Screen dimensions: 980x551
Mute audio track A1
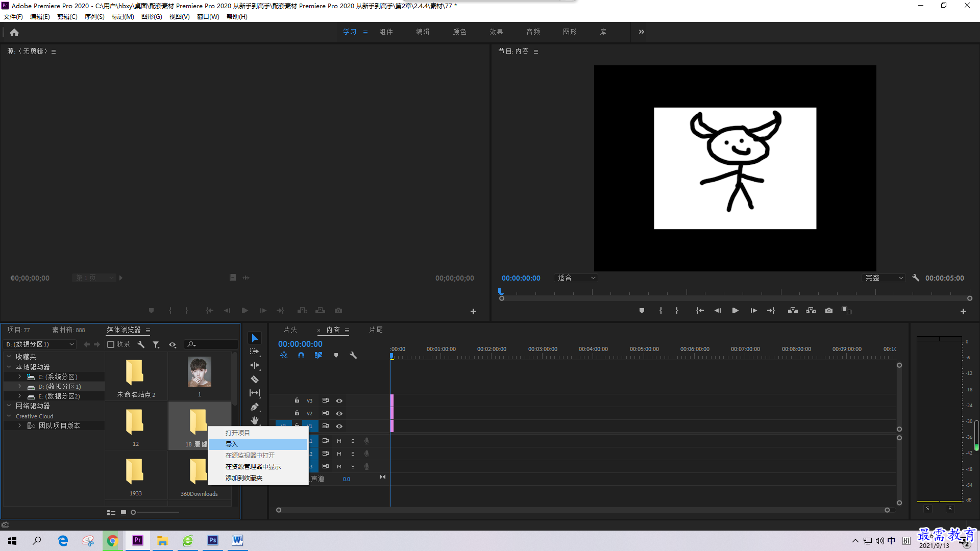(x=339, y=441)
